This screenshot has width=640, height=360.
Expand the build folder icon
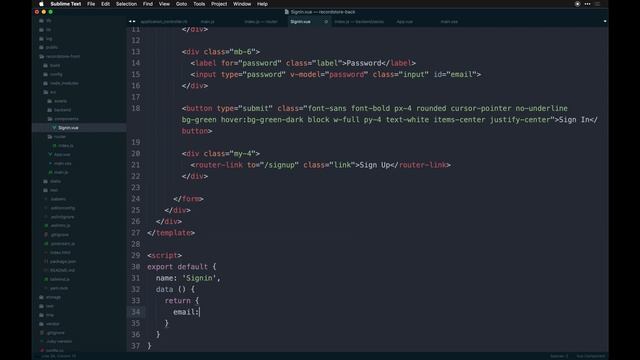(45, 65)
